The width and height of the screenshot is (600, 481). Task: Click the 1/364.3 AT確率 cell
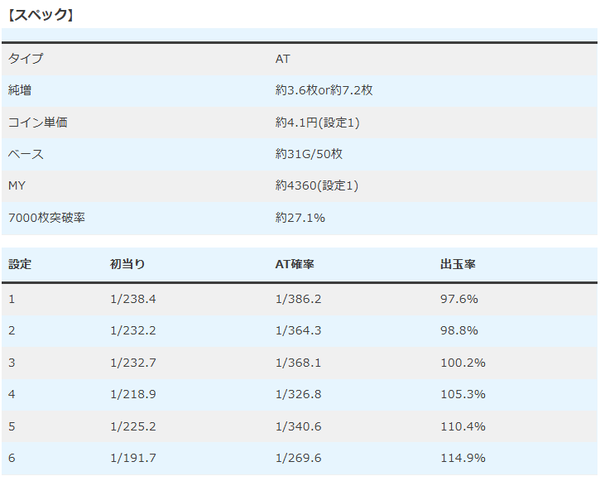tap(298, 331)
